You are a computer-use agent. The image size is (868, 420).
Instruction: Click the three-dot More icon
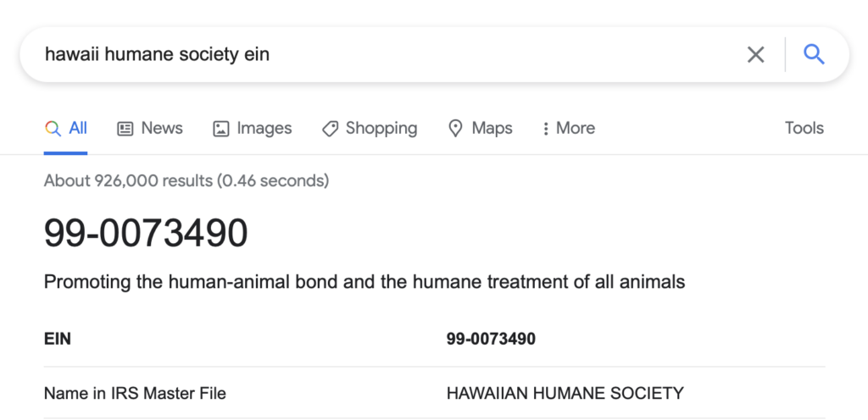(546, 129)
